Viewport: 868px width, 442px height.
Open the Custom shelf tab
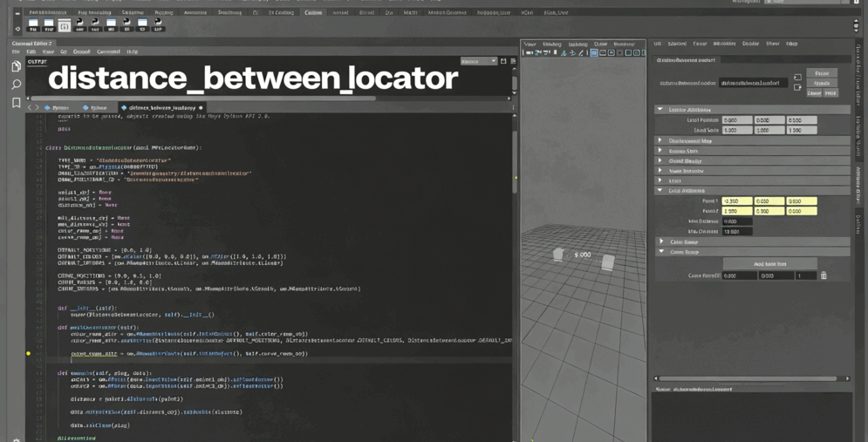(x=312, y=13)
